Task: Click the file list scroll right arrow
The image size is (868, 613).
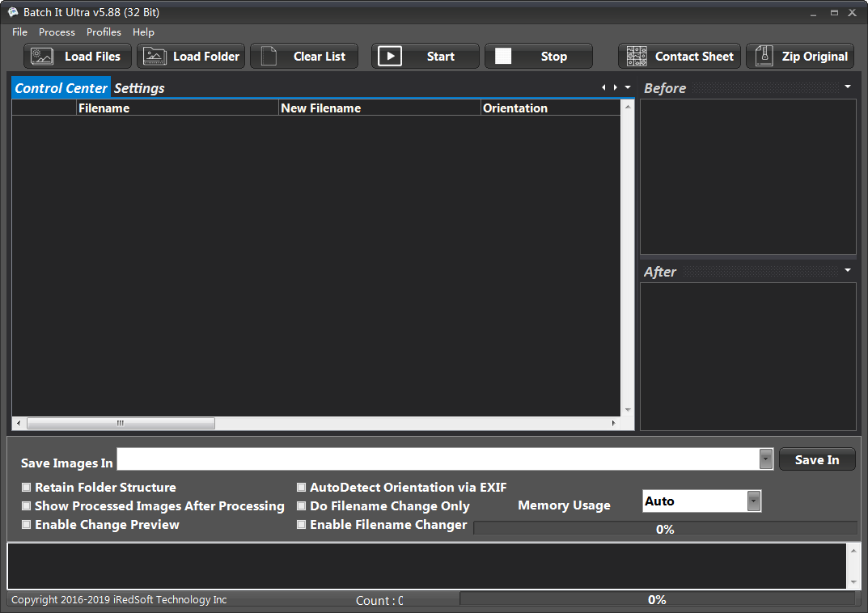Action: [613, 423]
